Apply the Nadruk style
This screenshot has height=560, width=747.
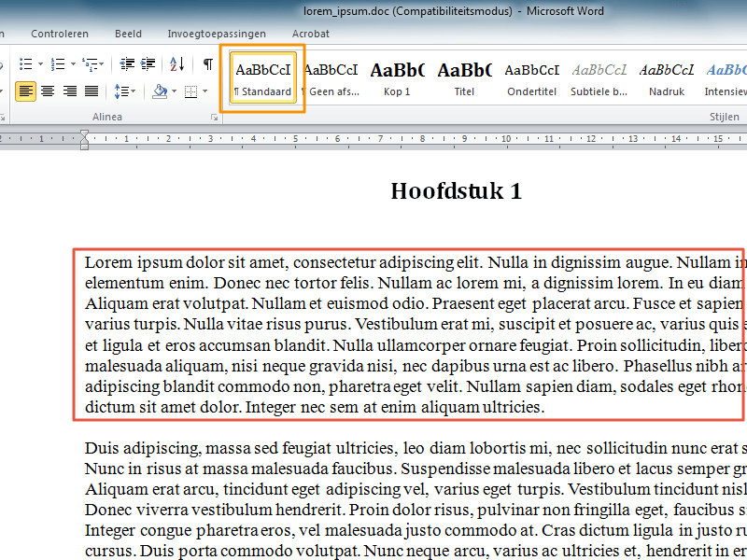click(x=667, y=78)
